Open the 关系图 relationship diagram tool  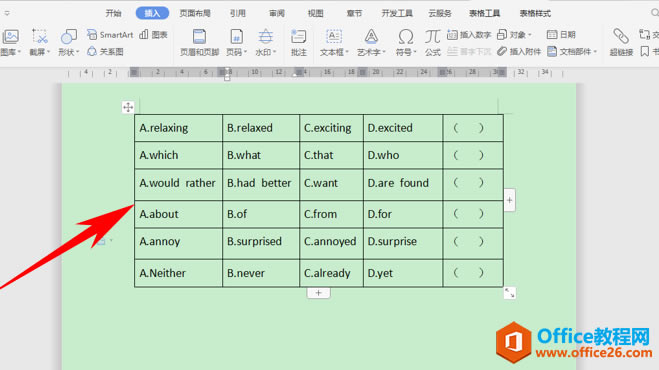[x=105, y=52]
